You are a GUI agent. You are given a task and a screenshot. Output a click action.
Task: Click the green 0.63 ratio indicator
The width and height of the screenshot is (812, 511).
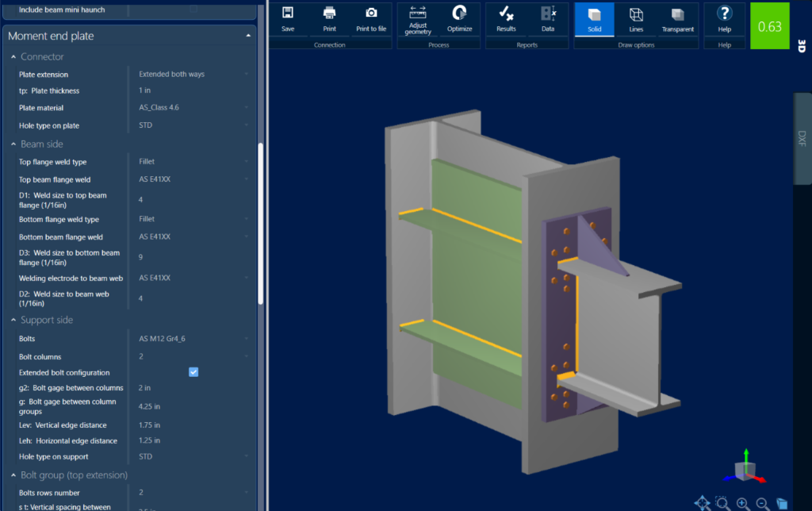coord(769,26)
